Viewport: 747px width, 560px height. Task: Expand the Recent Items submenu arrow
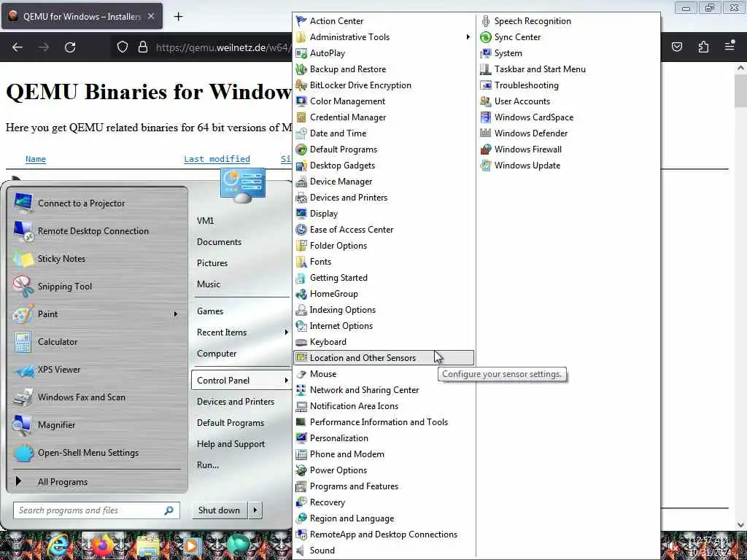[x=286, y=332]
